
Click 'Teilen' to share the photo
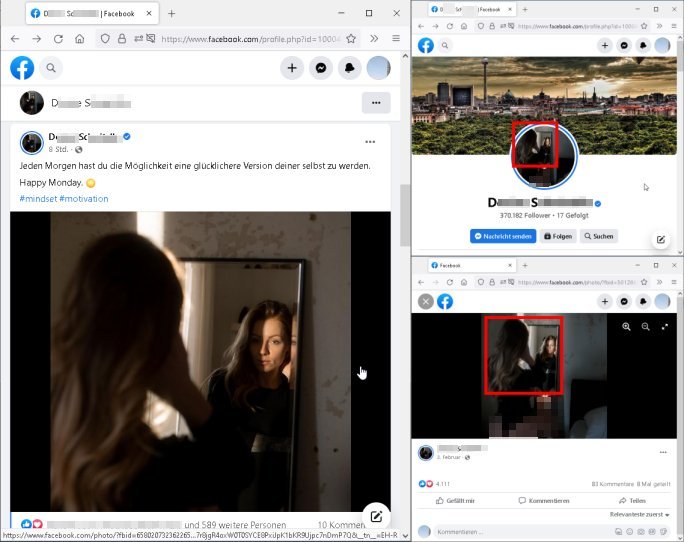[632, 501]
